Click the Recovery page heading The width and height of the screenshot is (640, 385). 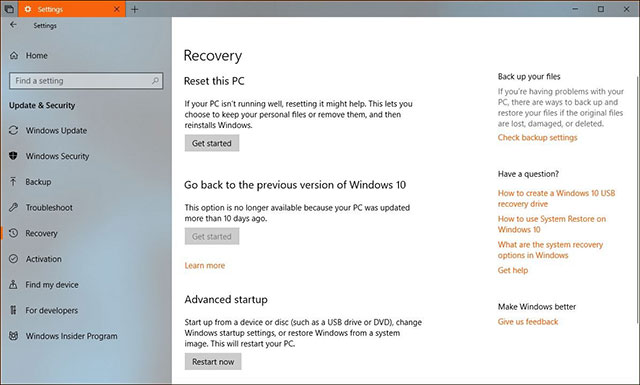pyautogui.click(x=213, y=56)
